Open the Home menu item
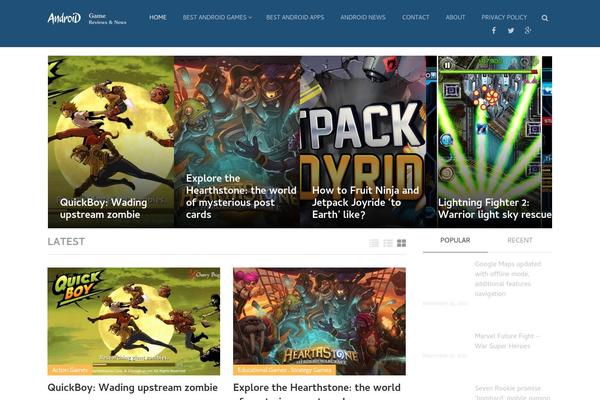This screenshot has height=400, width=600. (x=158, y=18)
